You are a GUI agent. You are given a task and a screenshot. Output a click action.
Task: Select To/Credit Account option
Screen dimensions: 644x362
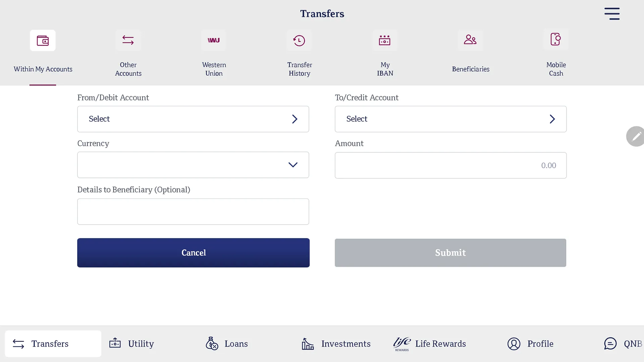pos(450,118)
